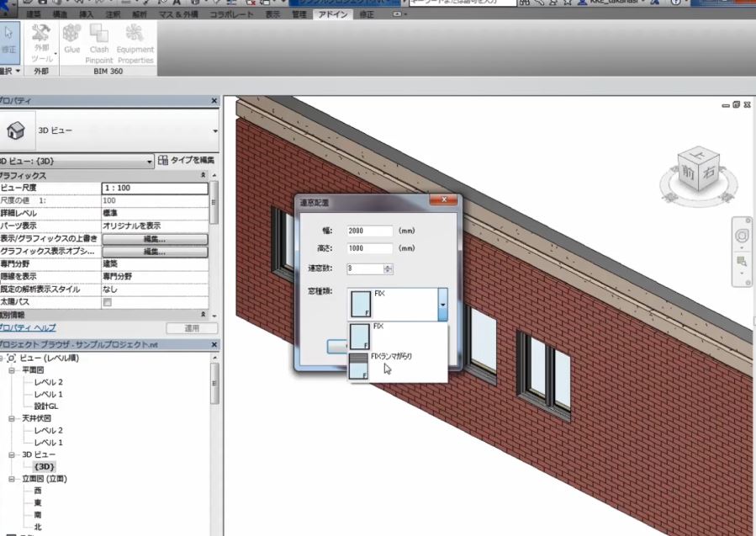Click the タイプを編集 edit type icon
Image resolution: width=756 pixels, height=536 pixels.
pyautogui.click(x=163, y=160)
